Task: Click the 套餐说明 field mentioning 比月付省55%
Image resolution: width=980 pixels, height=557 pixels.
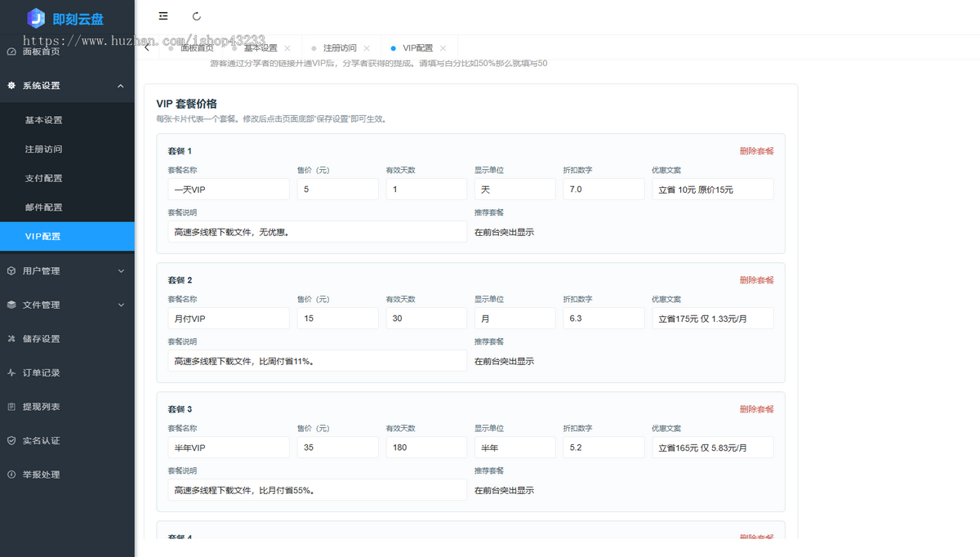Action: pyautogui.click(x=317, y=490)
